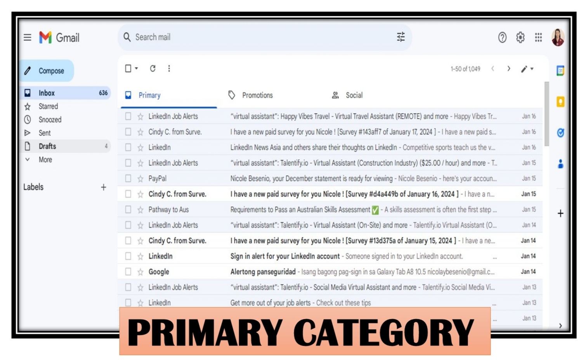Image resolution: width=588 pixels, height=364 pixels.
Task: Star the Happy Vibes Travel job alert
Action: tap(140, 116)
